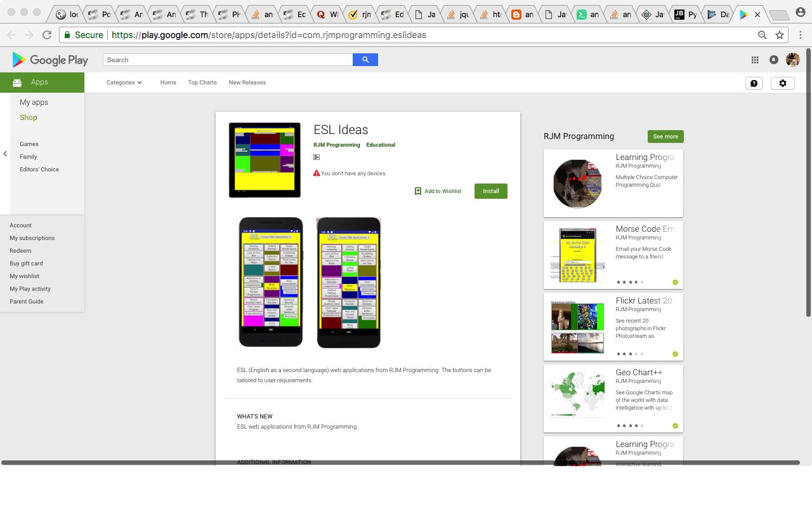Viewport: 812px width, 508px height.
Task: Open the Morse Code app card
Action: click(x=613, y=255)
